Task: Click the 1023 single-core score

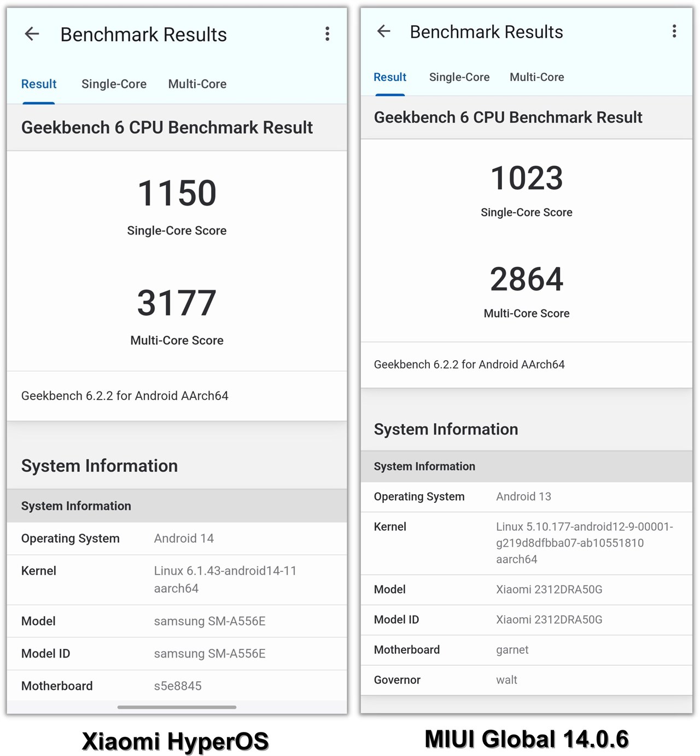Action: click(527, 178)
